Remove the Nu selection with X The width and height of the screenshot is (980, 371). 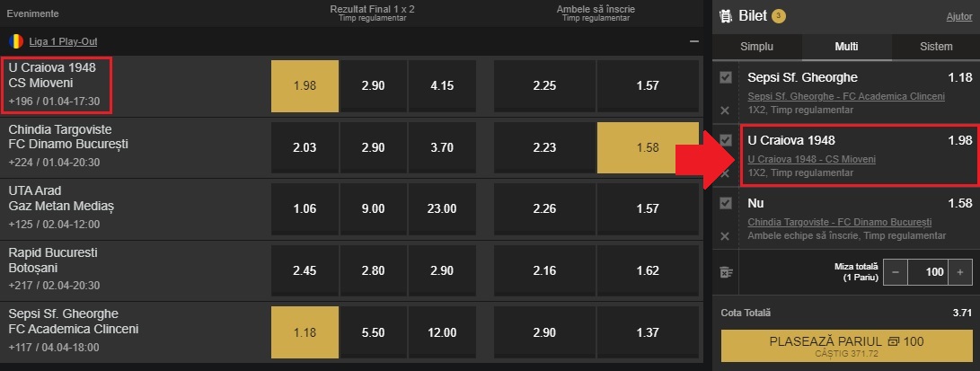726,235
